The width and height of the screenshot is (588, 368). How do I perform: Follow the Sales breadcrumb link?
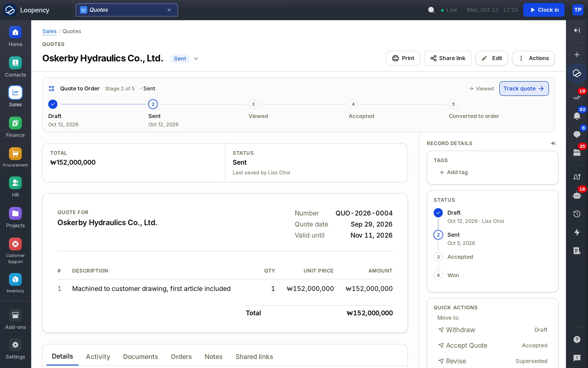click(49, 31)
